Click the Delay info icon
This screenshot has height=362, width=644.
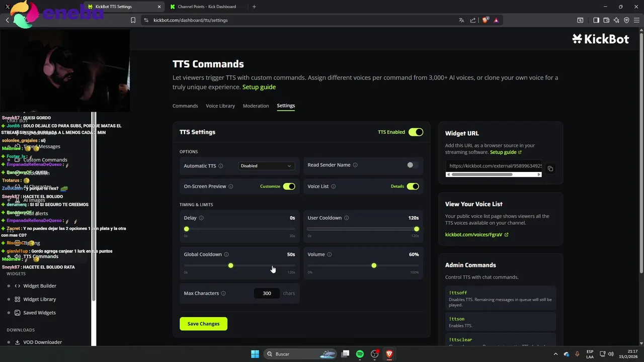point(201,218)
